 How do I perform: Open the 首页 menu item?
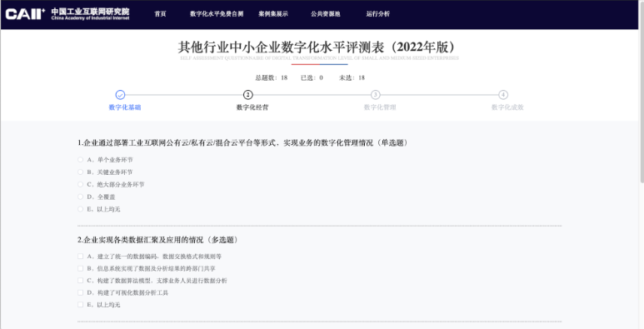(160, 14)
